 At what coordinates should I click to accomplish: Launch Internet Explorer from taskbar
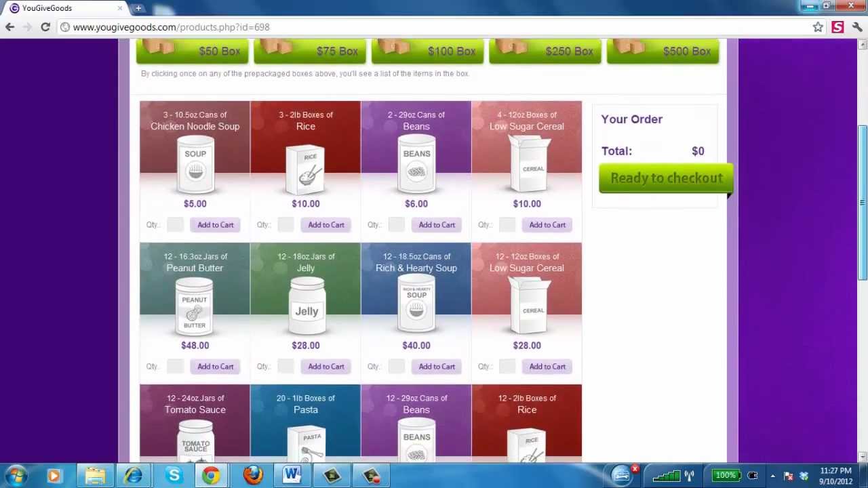(x=134, y=476)
